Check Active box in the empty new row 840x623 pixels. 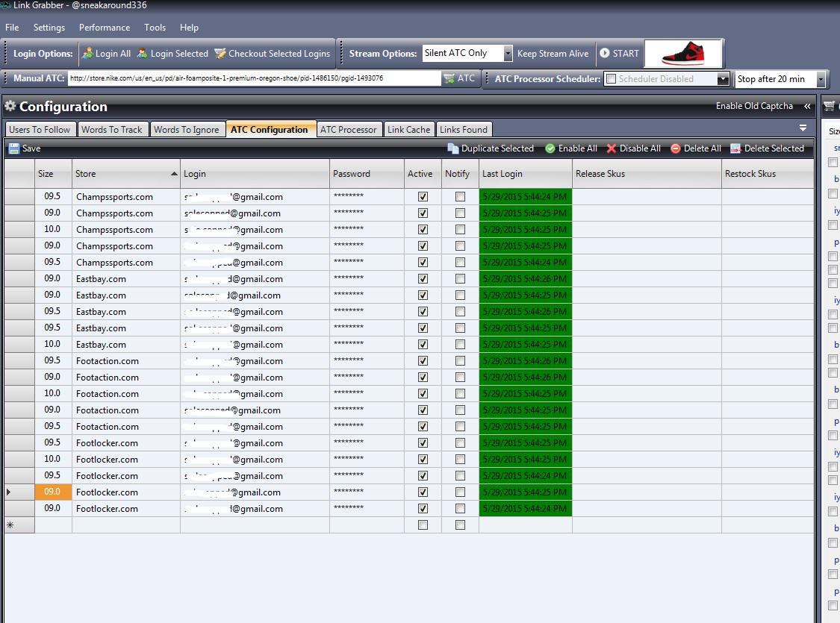coord(423,525)
